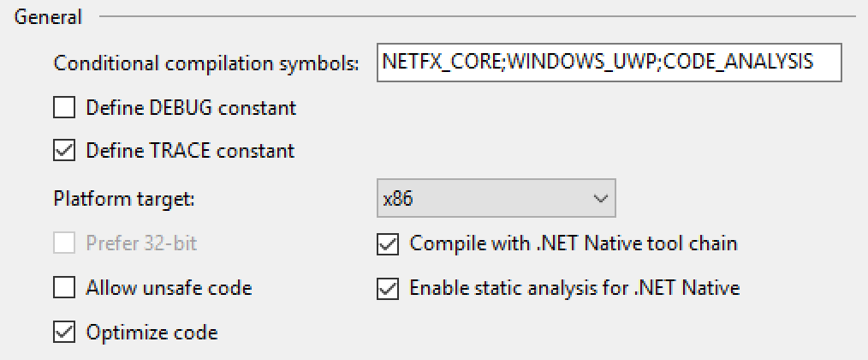The height and width of the screenshot is (360, 868).
Task: Click the "Define DEBUG constant" label text
Action: coord(191,108)
